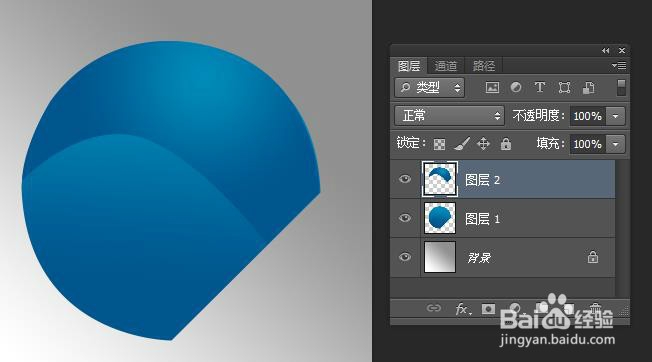Hide 图层 2 with eye icon
Image resolution: width=652 pixels, height=362 pixels.
point(405,179)
